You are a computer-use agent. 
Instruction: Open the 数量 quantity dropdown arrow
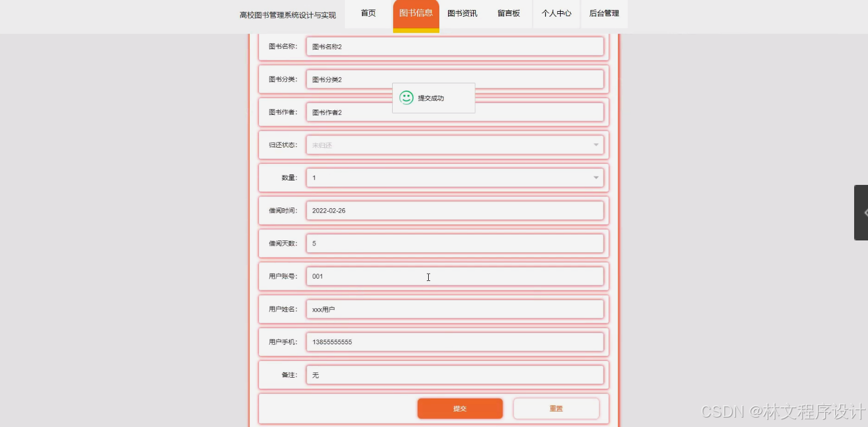pyautogui.click(x=595, y=177)
